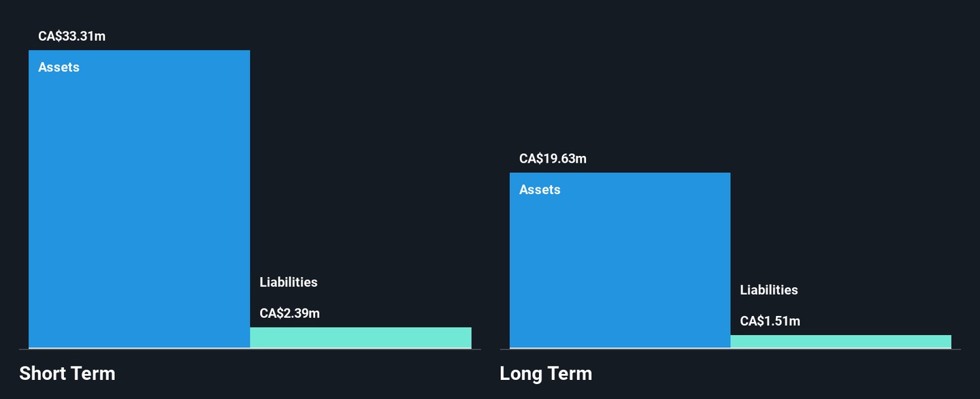The width and height of the screenshot is (980, 399).
Task: Click the Assets label in Long Term bar
Action: coord(540,189)
